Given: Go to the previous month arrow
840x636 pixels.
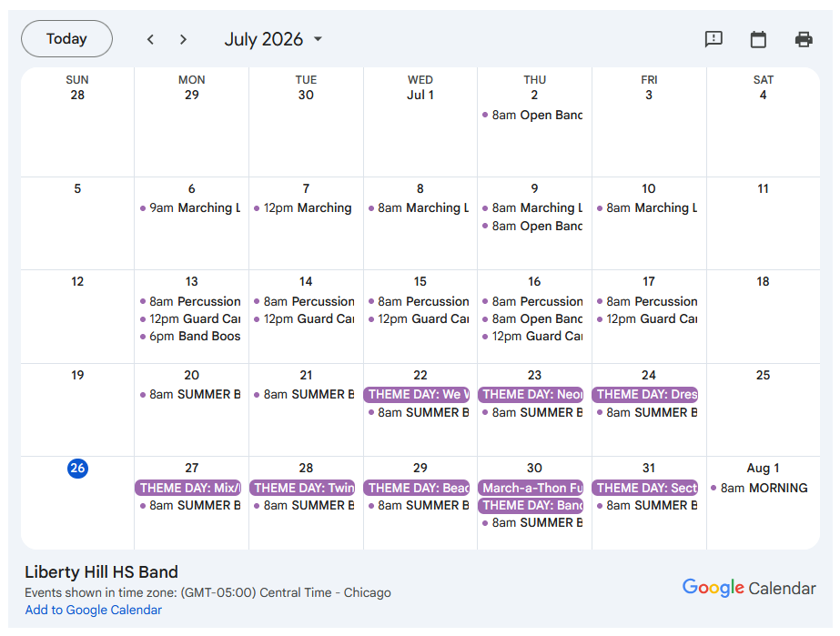Looking at the screenshot, I should tap(150, 39).
